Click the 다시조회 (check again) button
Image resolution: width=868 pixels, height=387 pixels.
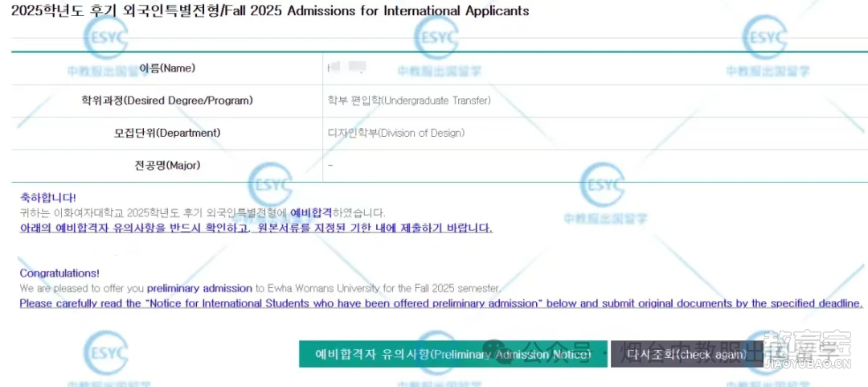686,354
